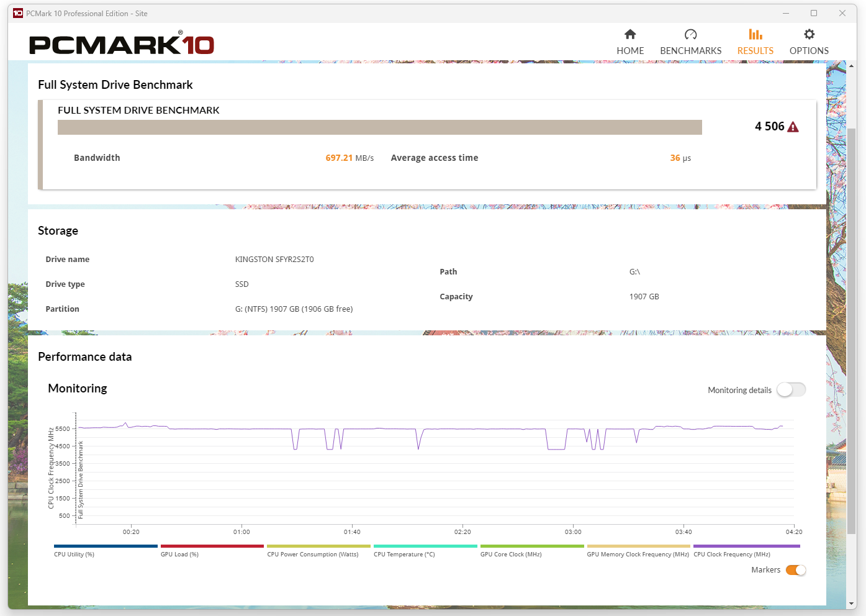Image resolution: width=866 pixels, height=616 pixels.
Task: Go to the Home icon in navigation
Action: 630,35
